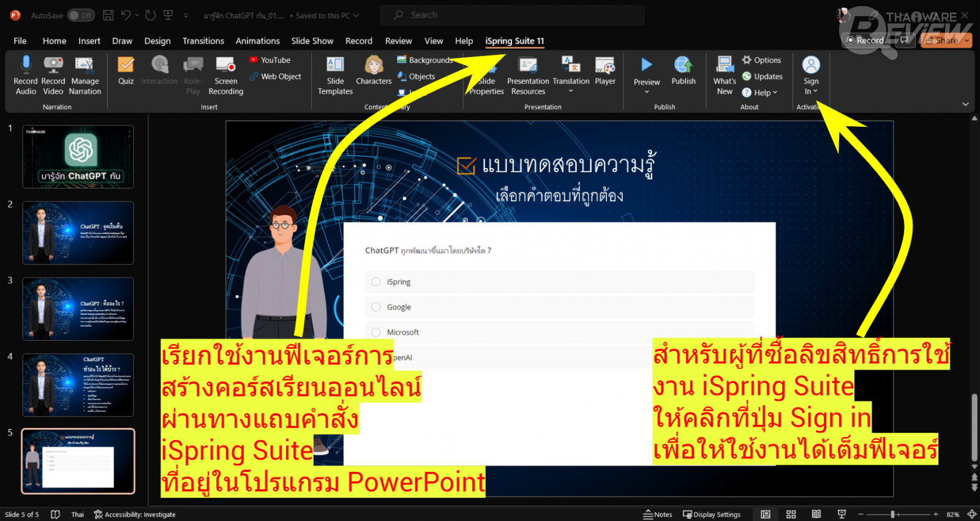
Task: Publish the presentation with iSpring
Action: (x=684, y=70)
